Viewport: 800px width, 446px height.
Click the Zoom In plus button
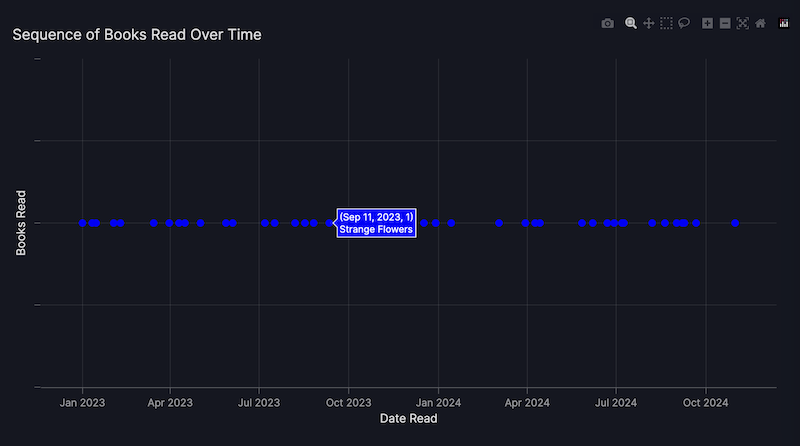coord(708,23)
